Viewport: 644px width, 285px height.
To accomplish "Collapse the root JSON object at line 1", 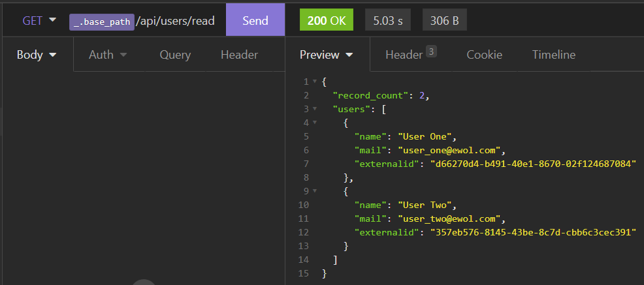I will click(x=315, y=82).
